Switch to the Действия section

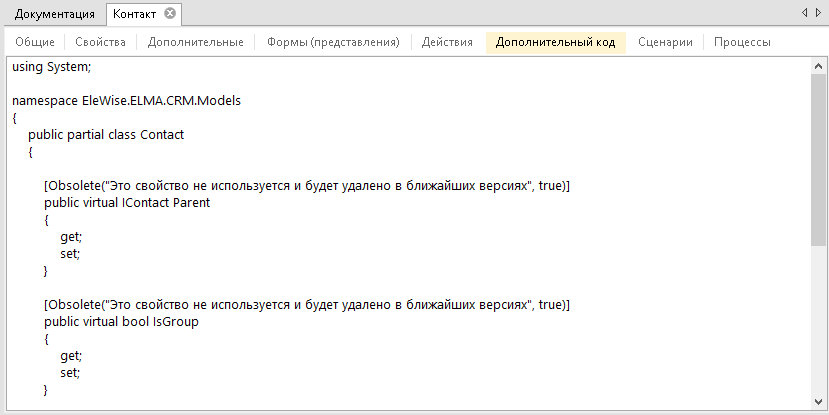click(447, 42)
